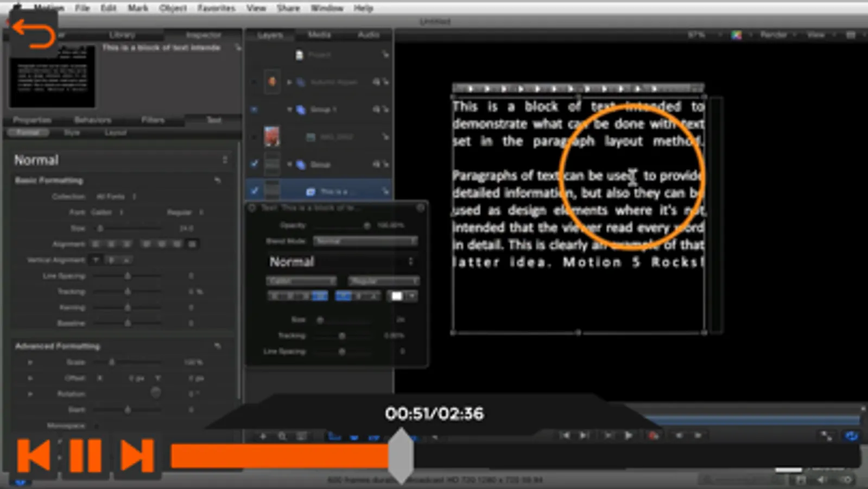868x489 pixels.
Task: Toggle Loop playback button at bottom right
Action: click(851, 436)
